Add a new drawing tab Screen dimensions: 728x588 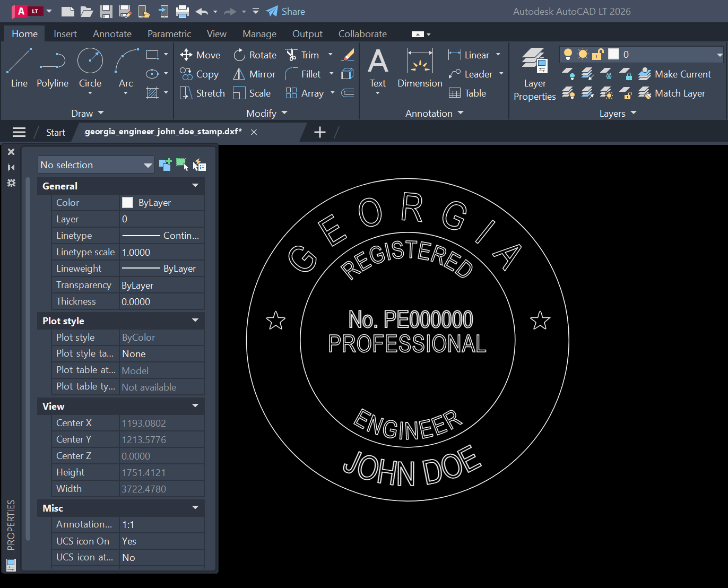(x=320, y=132)
